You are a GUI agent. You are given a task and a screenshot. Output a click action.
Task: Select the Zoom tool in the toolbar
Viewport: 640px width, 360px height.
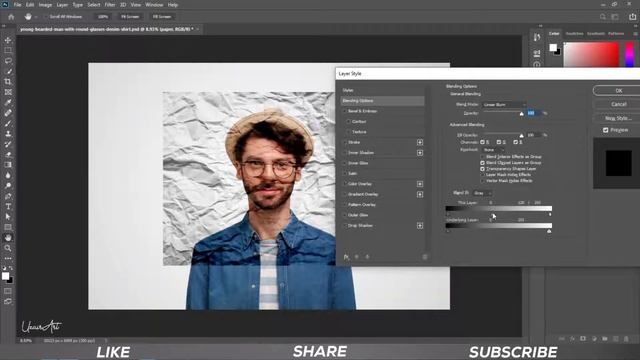tap(8, 248)
